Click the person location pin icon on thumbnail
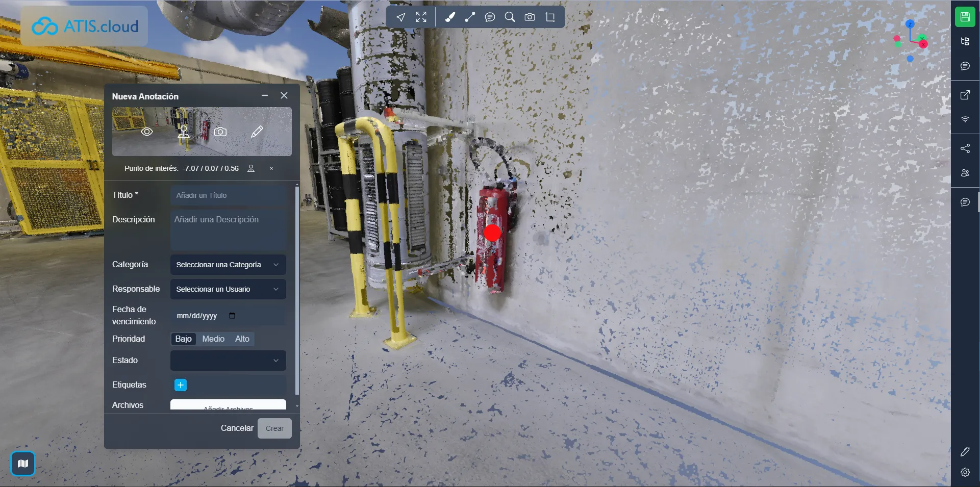This screenshot has width=980, height=487. [x=184, y=132]
